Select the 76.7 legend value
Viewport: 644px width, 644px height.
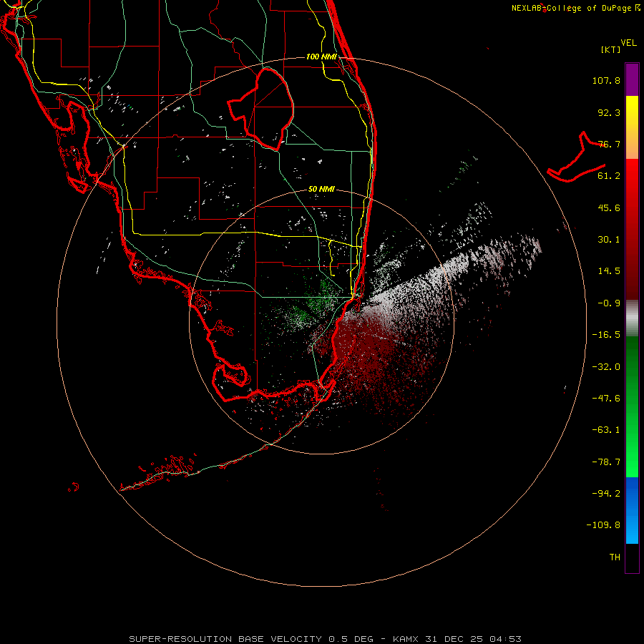(609, 144)
